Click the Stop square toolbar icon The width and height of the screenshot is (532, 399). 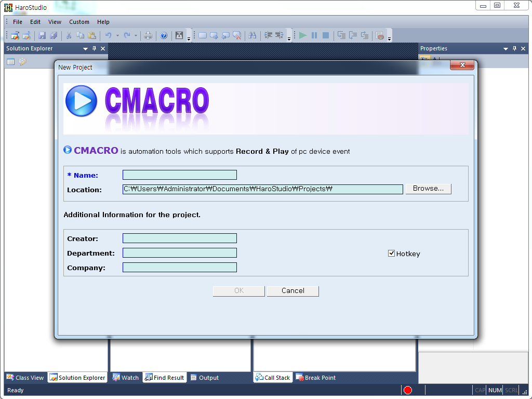click(x=326, y=35)
